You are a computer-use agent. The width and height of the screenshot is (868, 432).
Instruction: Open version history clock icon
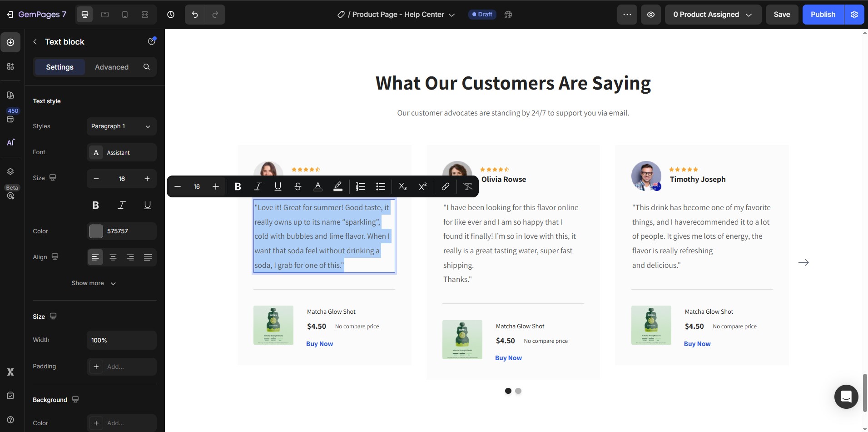(171, 15)
